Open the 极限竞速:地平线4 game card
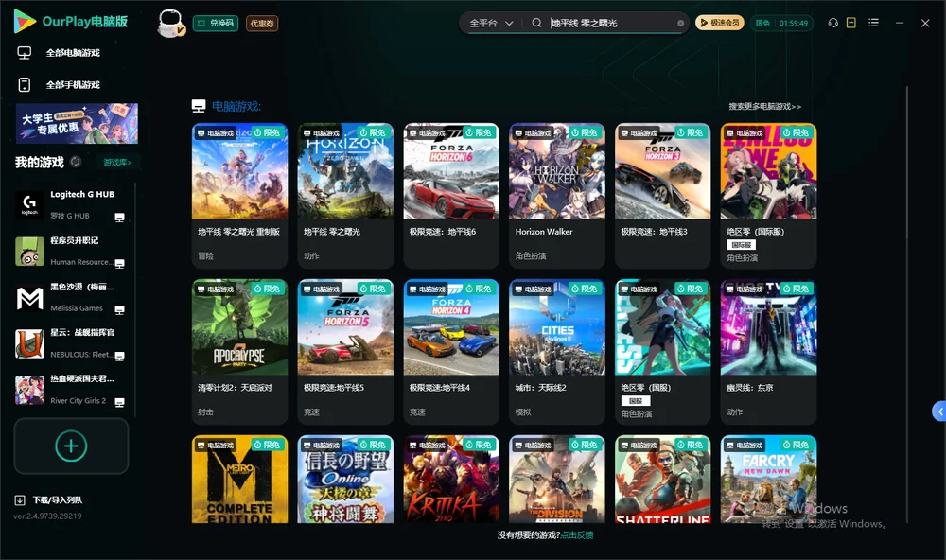Image resolution: width=946 pixels, height=560 pixels. coord(451,352)
